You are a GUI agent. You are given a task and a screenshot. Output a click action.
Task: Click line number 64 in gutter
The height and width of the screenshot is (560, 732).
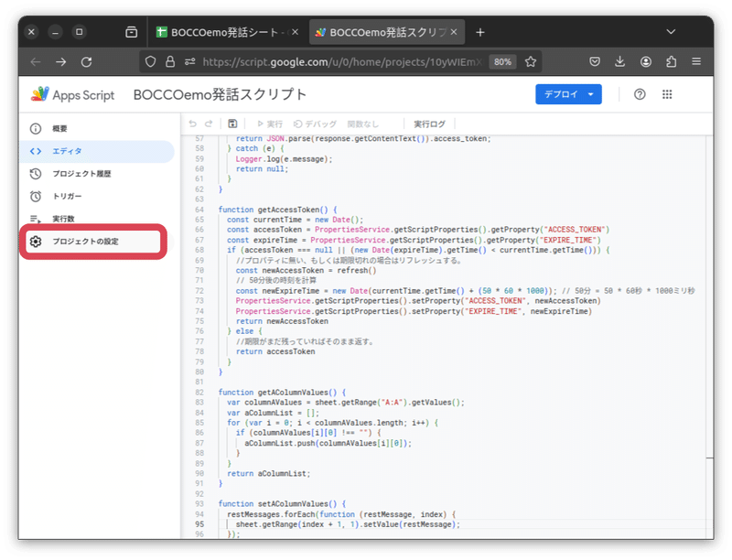click(x=199, y=210)
